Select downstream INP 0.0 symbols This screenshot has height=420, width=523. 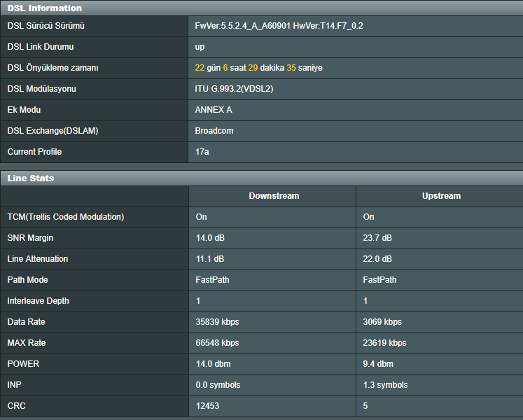[x=218, y=385]
